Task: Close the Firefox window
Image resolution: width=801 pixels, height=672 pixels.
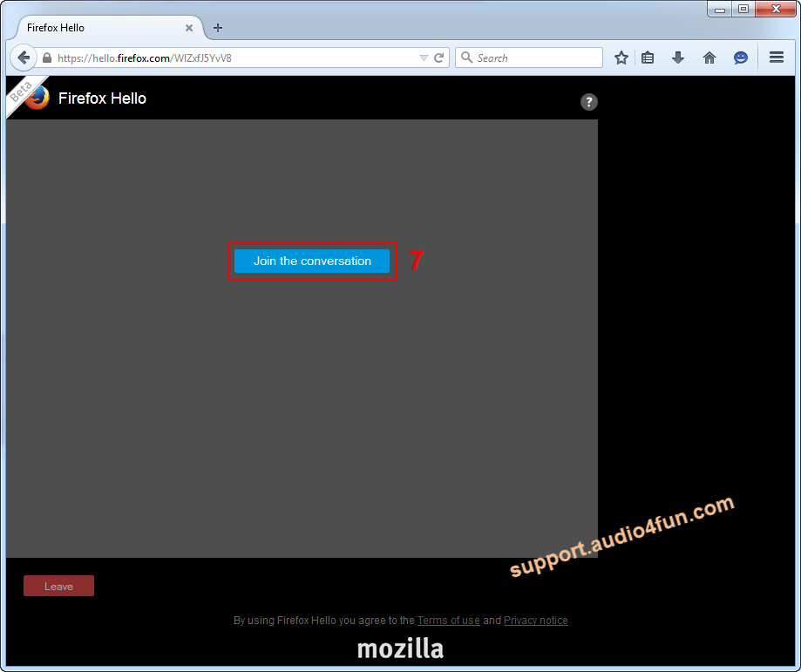Action: 776,10
